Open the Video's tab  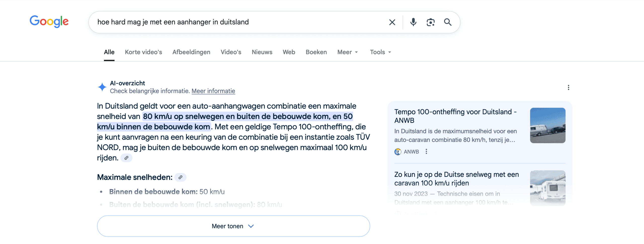pyautogui.click(x=231, y=52)
